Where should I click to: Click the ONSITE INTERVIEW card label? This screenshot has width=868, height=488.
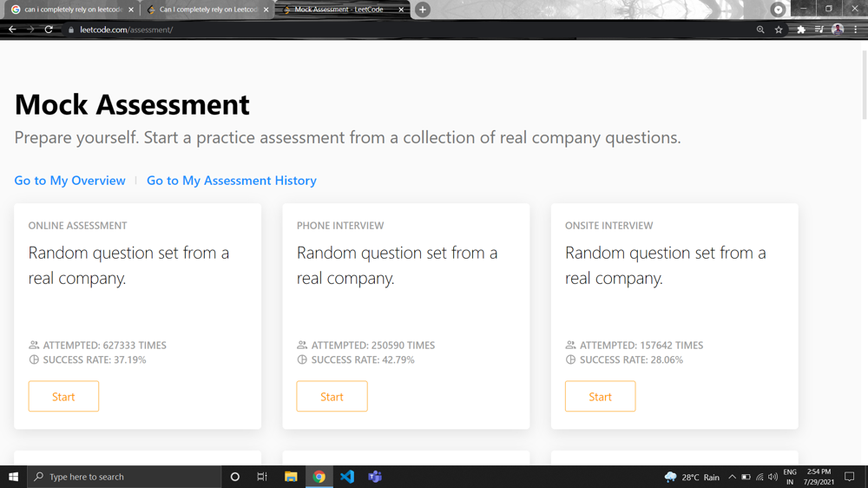coord(609,226)
